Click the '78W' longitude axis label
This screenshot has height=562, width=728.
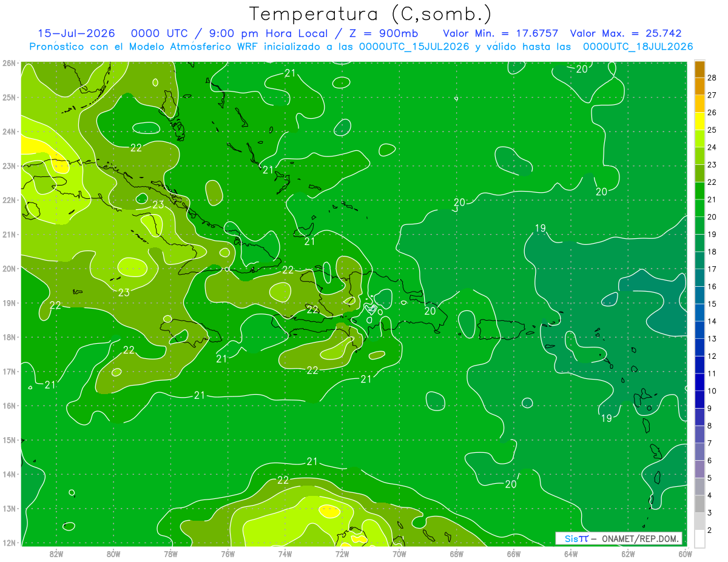click(170, 554)
